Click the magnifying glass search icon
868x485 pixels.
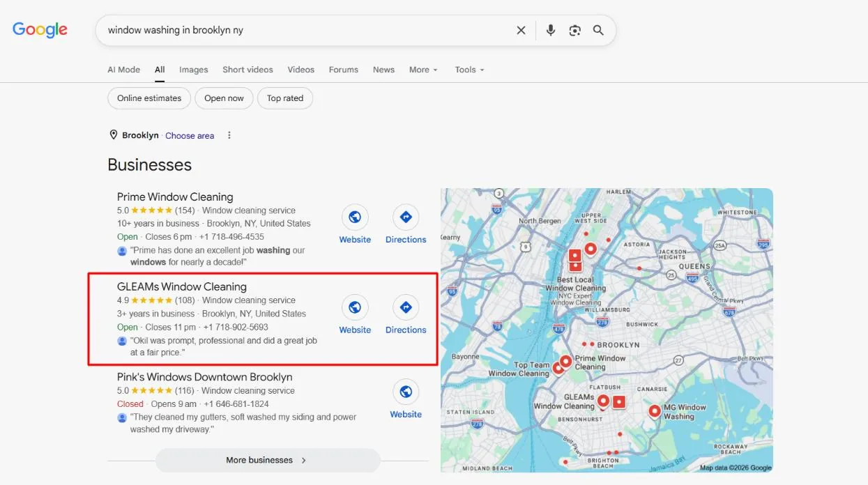click(x=598, y=31)
